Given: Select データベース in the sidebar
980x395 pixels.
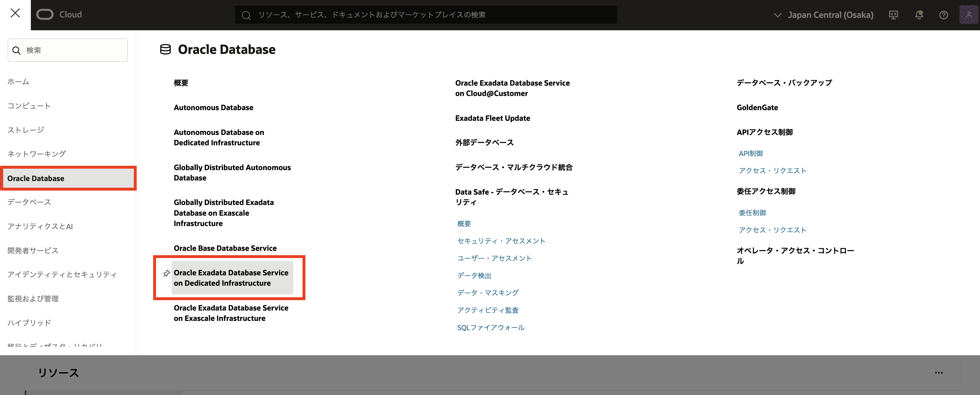Looking at the screenshot, I should pos(29,202).
